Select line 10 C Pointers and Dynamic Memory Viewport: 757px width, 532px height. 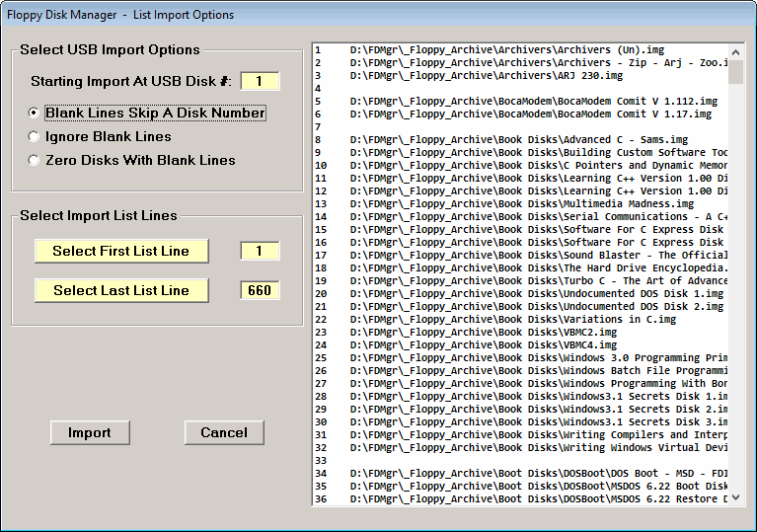[x=520, y=165]
